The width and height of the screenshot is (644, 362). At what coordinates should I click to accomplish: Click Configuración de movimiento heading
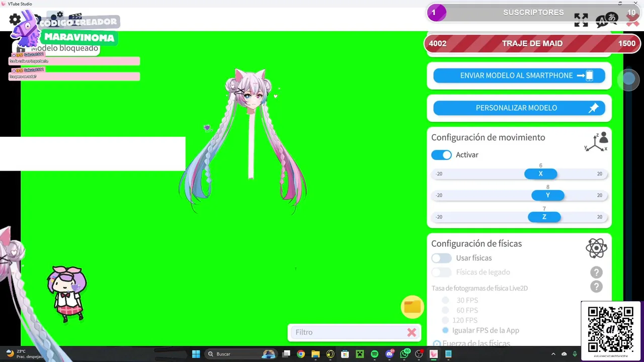pos(488,137)
